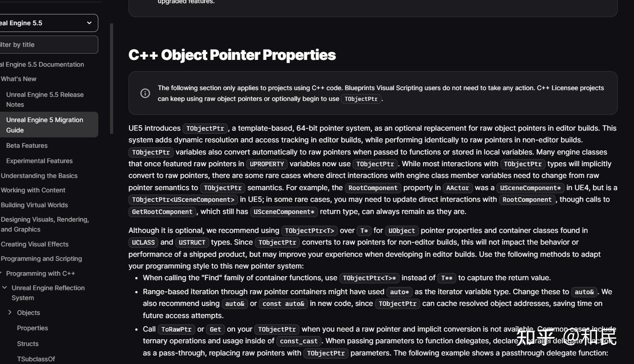This screenshot has width=634, height=364.
Task: Click the TSubclassOf sidebar entry
Action: pos(36,359)
